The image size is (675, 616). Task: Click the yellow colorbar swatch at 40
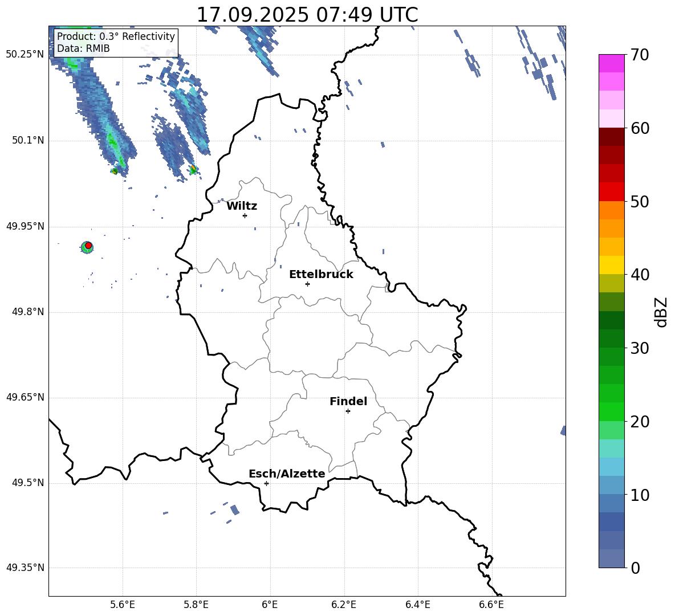611,265
